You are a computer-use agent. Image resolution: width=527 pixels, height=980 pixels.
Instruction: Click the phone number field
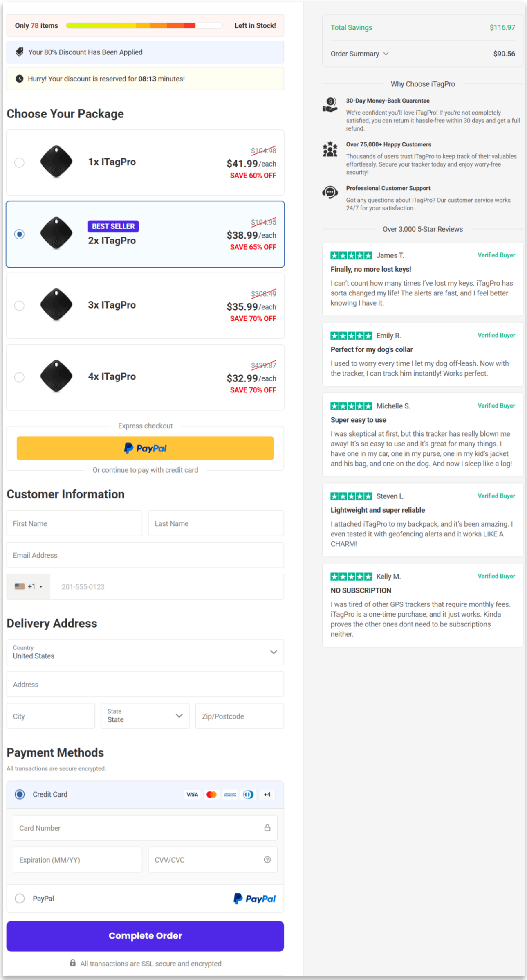pos(167,587)
